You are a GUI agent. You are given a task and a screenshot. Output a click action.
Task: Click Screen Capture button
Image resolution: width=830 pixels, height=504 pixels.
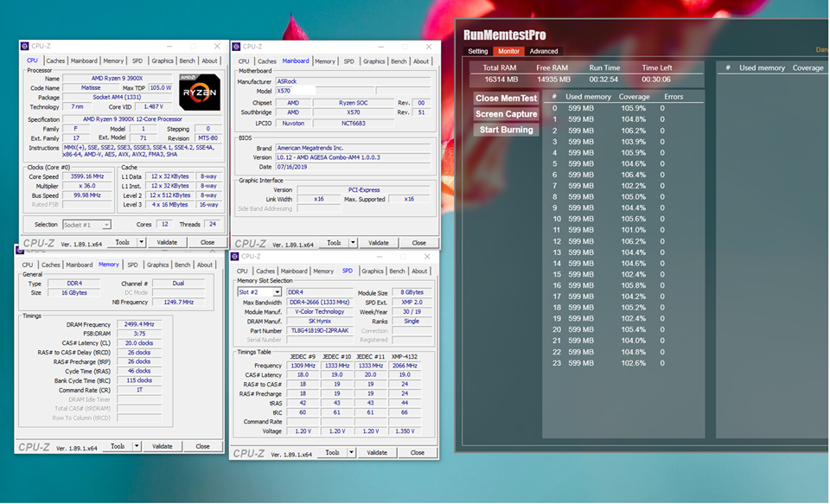[x=506, y=114]
